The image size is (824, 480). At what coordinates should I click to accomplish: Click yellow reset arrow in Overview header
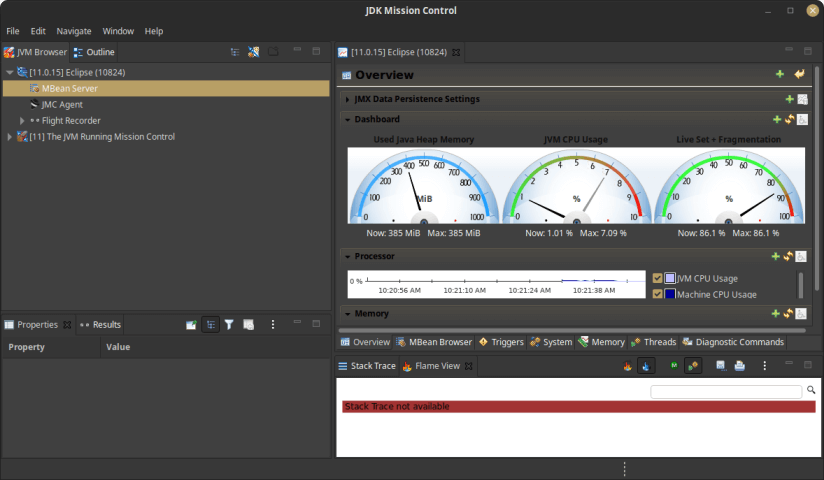pos(799,74)
